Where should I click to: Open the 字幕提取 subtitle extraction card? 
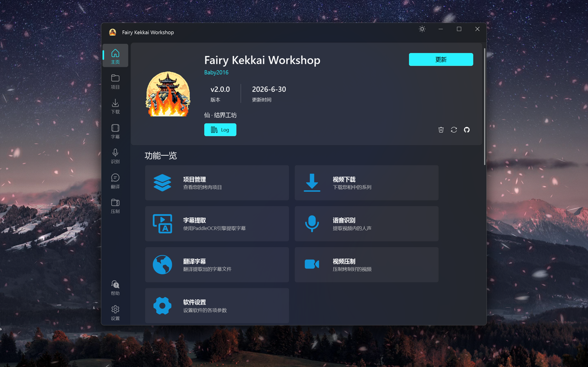[217, 224]
